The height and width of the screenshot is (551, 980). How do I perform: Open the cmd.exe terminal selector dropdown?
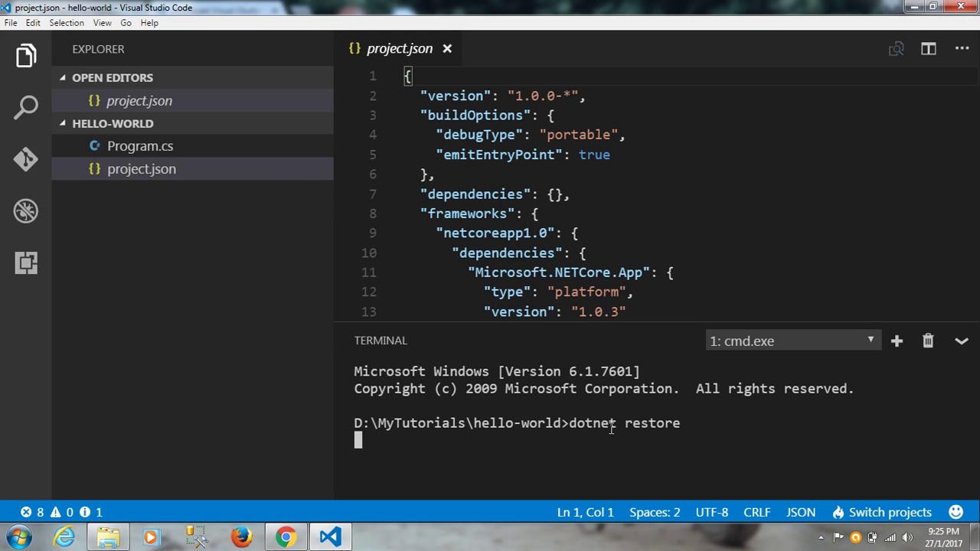click(792, 341)
